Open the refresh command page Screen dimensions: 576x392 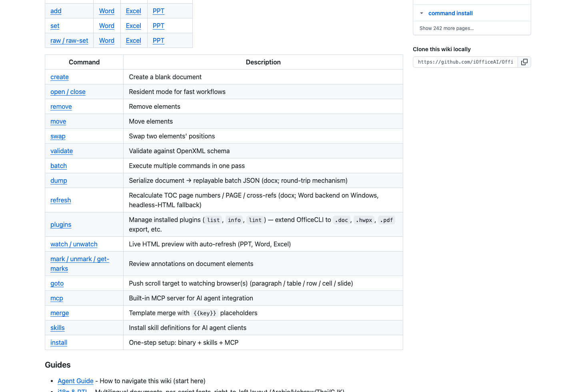click(x=61, y=200)
